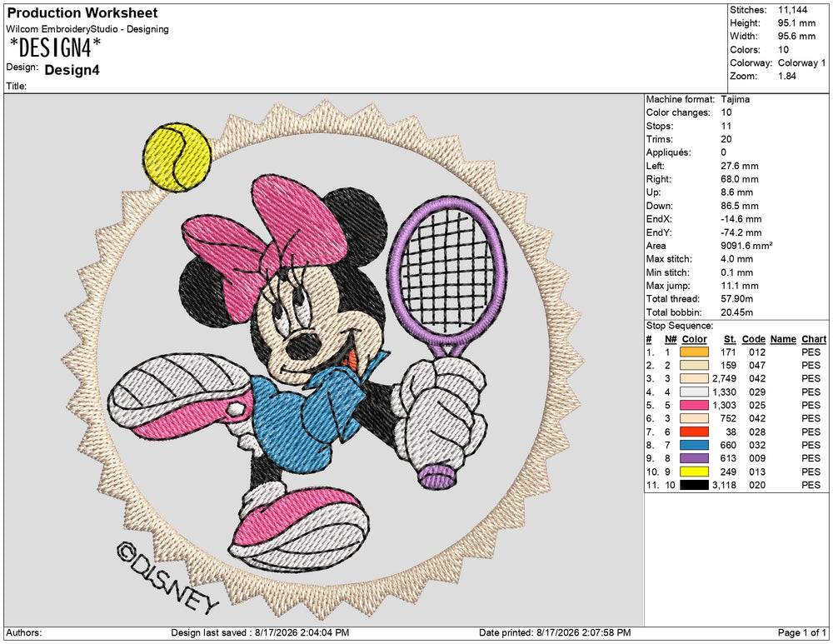This screenshot has height=644, width=833.
Task: Click 'Wilcom EmbroideryStudio - Designing' text
Action: pos(87,29)
